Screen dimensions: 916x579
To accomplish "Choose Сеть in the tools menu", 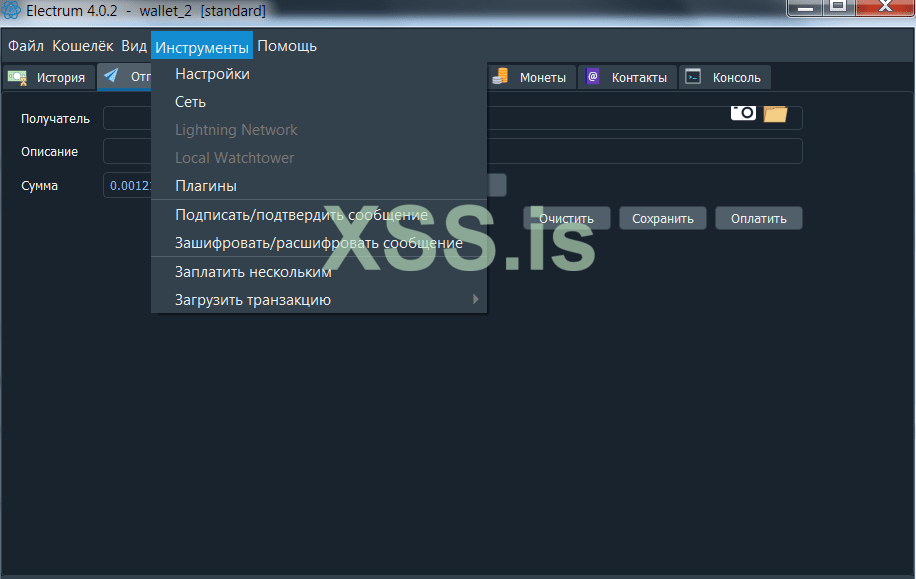I will (319, 102).
